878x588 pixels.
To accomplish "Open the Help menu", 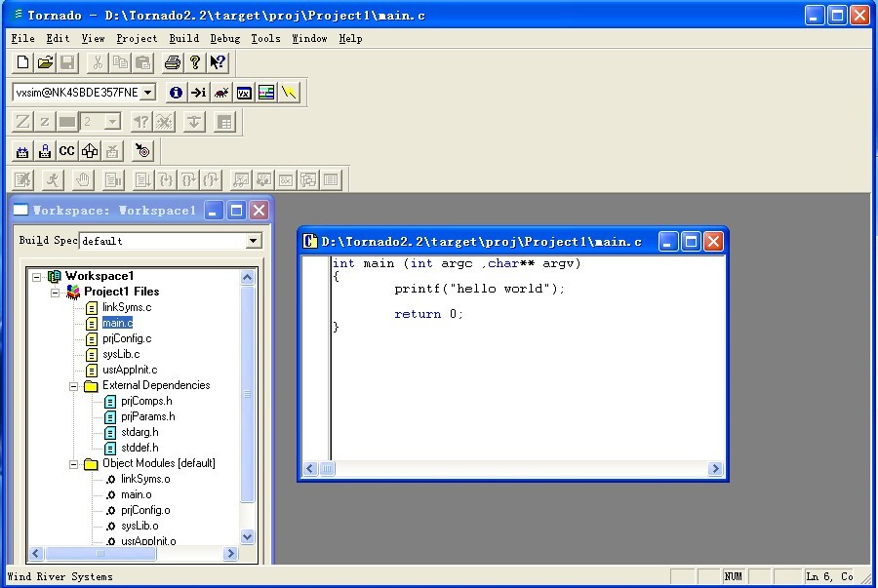I will click(350, 39).
